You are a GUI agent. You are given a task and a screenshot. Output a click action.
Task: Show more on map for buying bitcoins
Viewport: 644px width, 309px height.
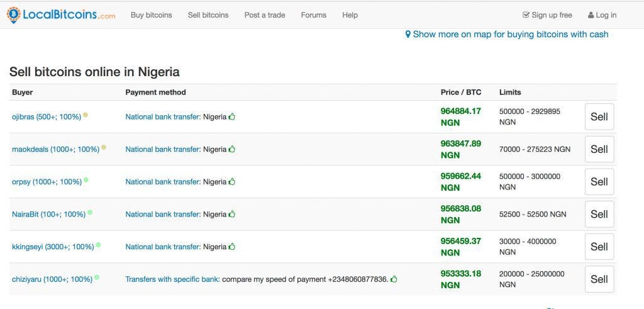pos(511,35)
